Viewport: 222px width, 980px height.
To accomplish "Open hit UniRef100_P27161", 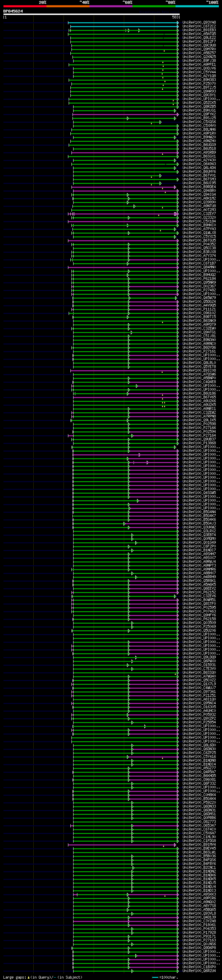I will coord(199,351).
